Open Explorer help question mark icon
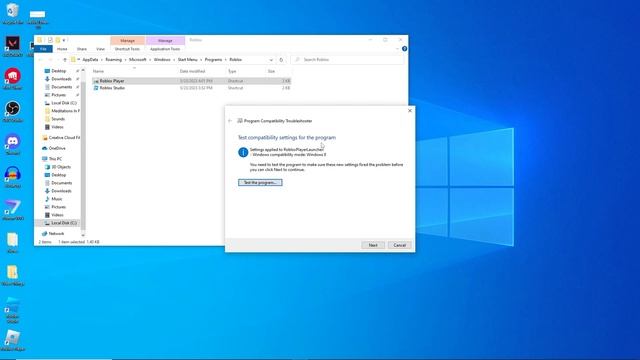 [404, 49]
